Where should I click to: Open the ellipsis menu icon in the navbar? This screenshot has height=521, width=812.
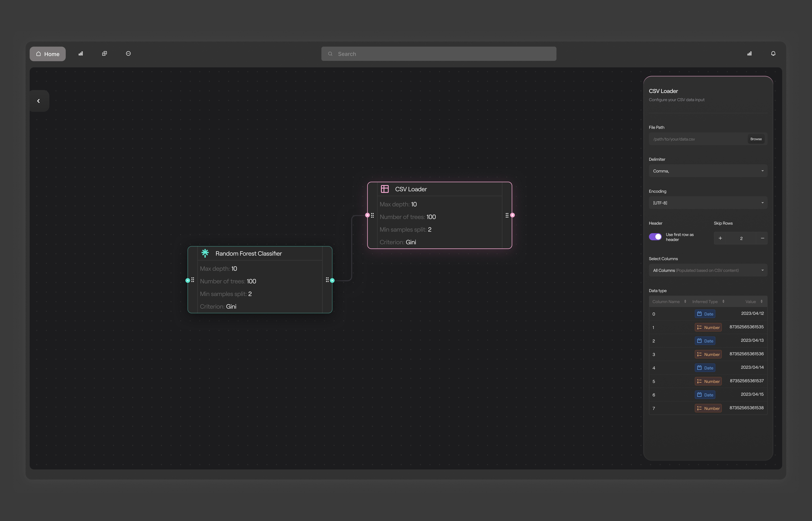point(128,53)
